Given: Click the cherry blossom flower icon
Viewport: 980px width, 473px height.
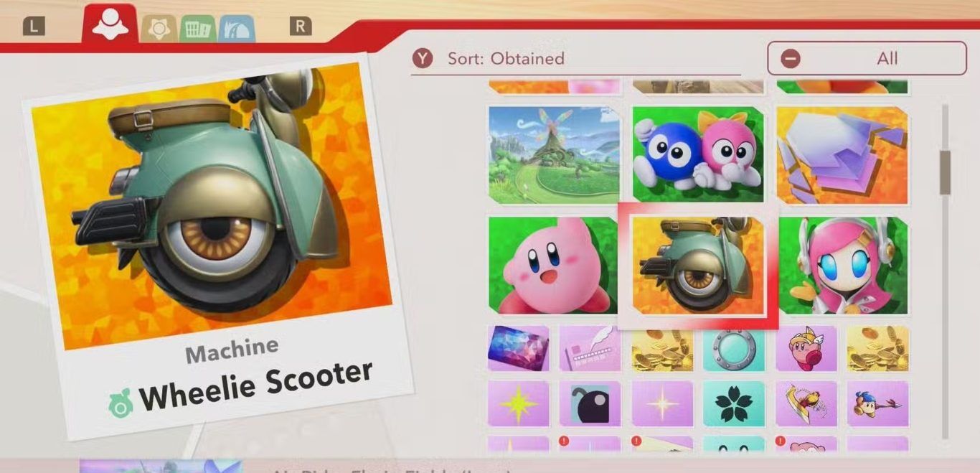Looking at the screenshot, I should (x=734, y=404).
